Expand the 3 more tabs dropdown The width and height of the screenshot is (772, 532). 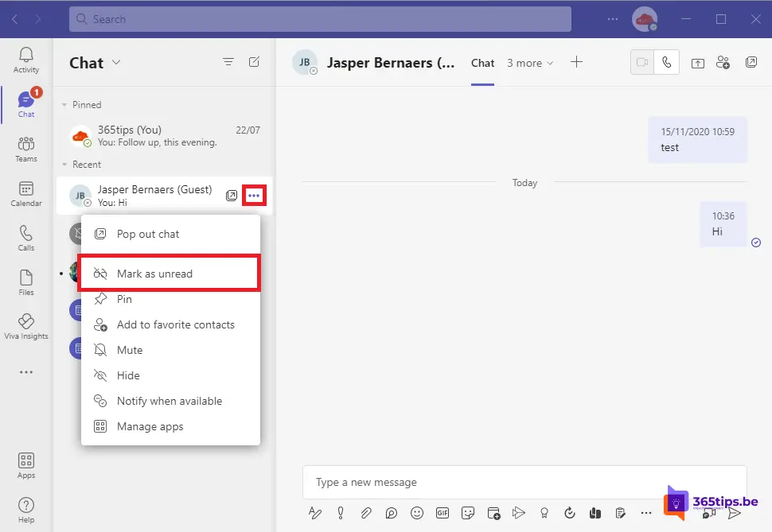[529, 62]
